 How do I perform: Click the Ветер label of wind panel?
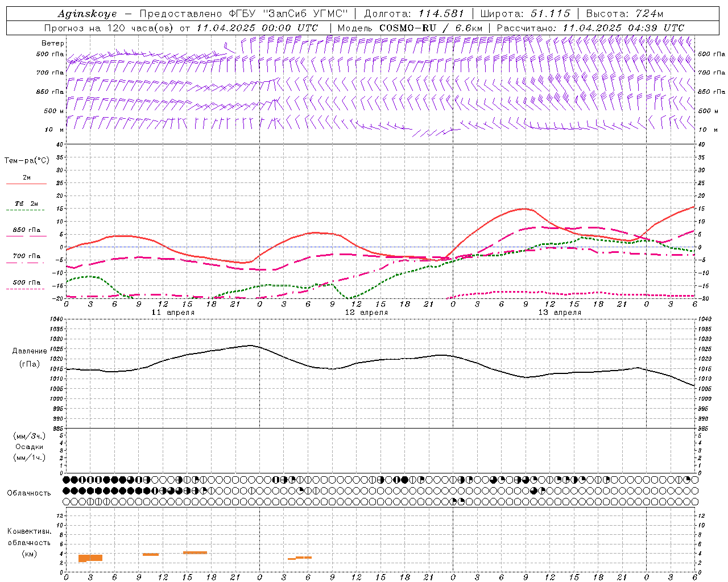[53, 43]
